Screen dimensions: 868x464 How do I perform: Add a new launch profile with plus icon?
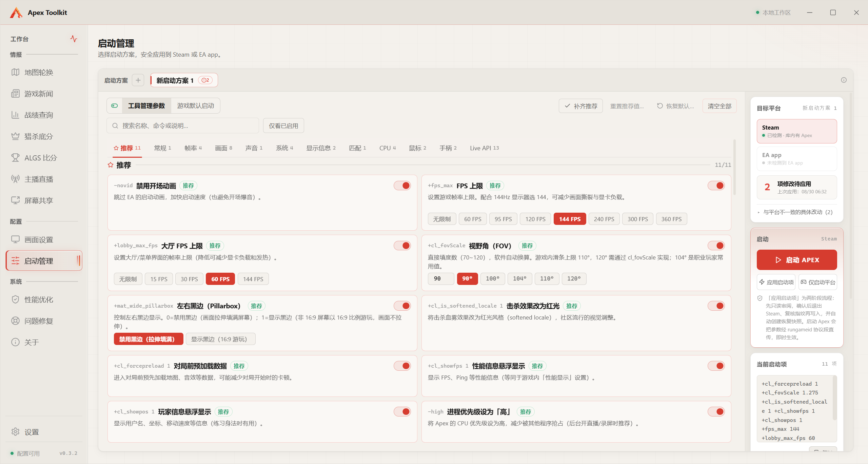138,80
